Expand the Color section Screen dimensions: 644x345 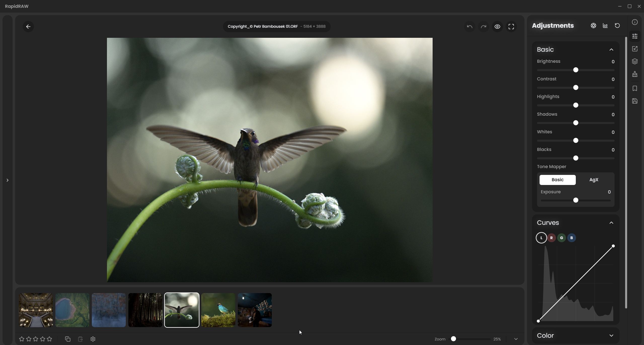point(611,335)
